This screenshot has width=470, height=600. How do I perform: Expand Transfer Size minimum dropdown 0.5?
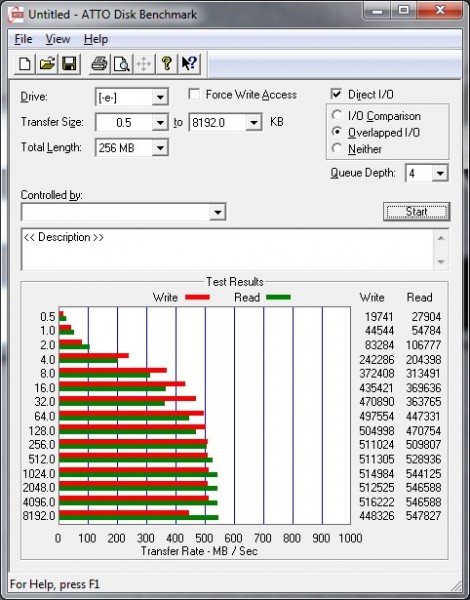(160, 123)
